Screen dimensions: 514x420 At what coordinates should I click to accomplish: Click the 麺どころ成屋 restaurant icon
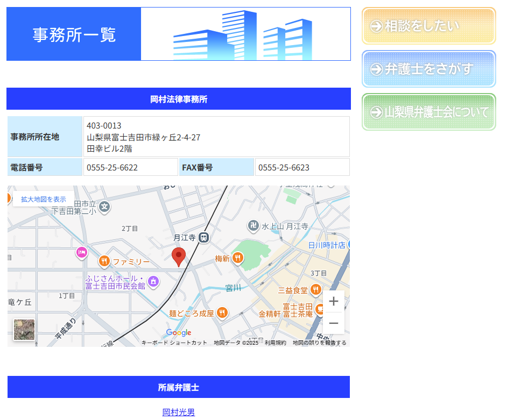[x=222, y=313]
